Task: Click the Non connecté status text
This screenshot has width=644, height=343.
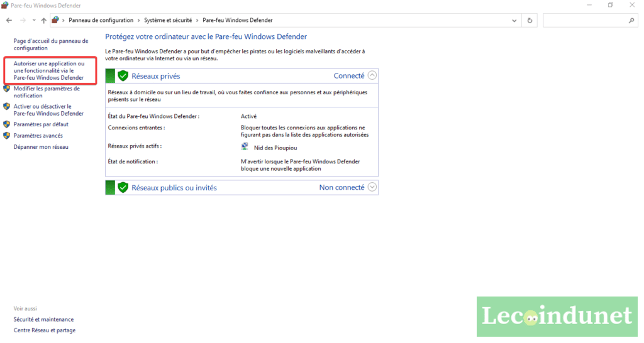Action: tap(341, 187)
